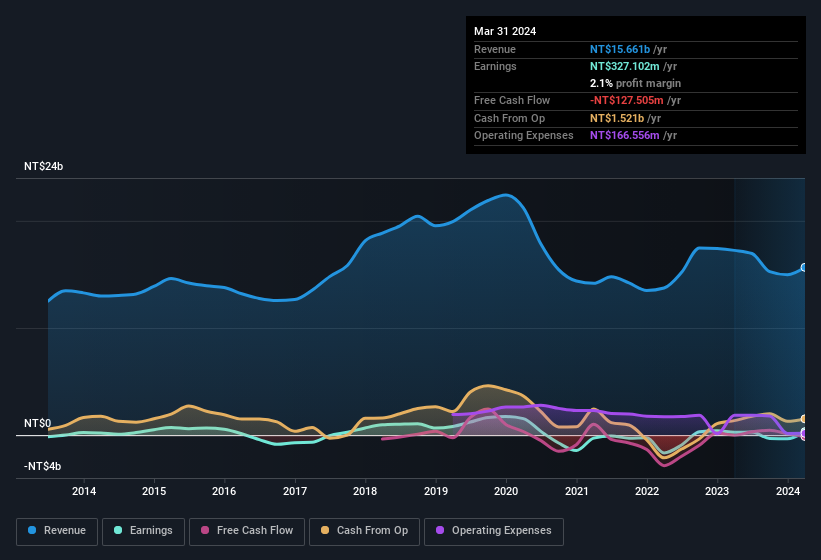
Task: Toggle the Operating Expenses legend button
Action: point(494,531)
